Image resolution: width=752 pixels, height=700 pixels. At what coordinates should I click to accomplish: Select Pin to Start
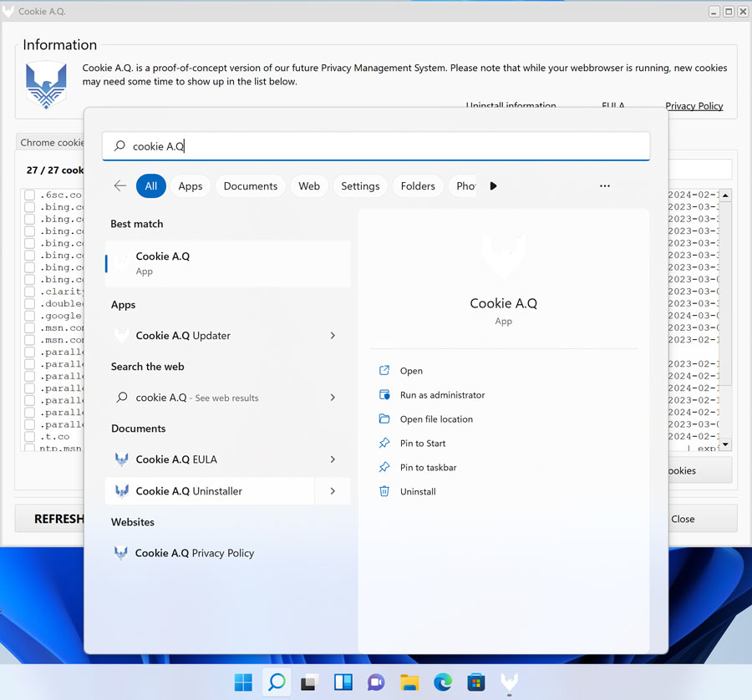tap(423, 443)
